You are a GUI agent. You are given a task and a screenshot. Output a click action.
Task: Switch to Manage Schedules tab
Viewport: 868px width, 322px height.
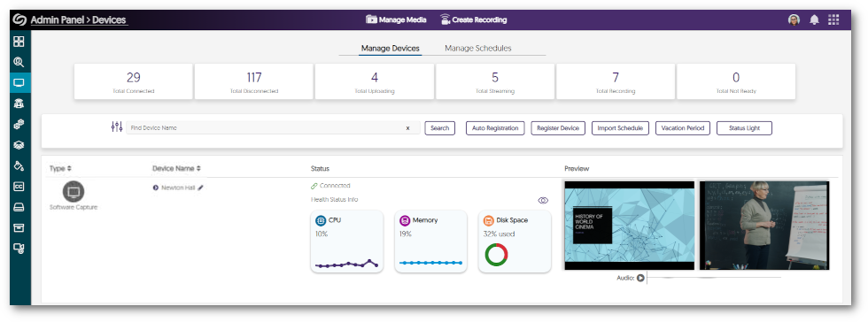pyautogui.click(x=478, y=48)
